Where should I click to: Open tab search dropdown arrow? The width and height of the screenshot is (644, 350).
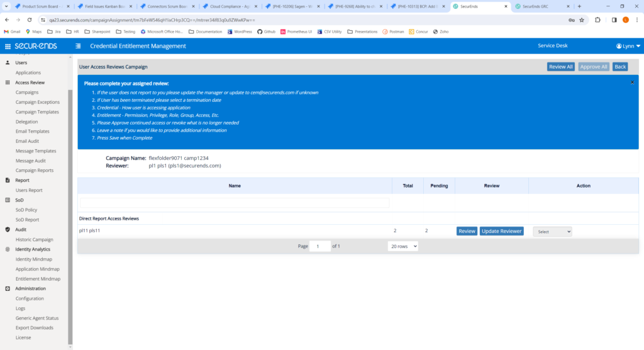coord(6,6)
